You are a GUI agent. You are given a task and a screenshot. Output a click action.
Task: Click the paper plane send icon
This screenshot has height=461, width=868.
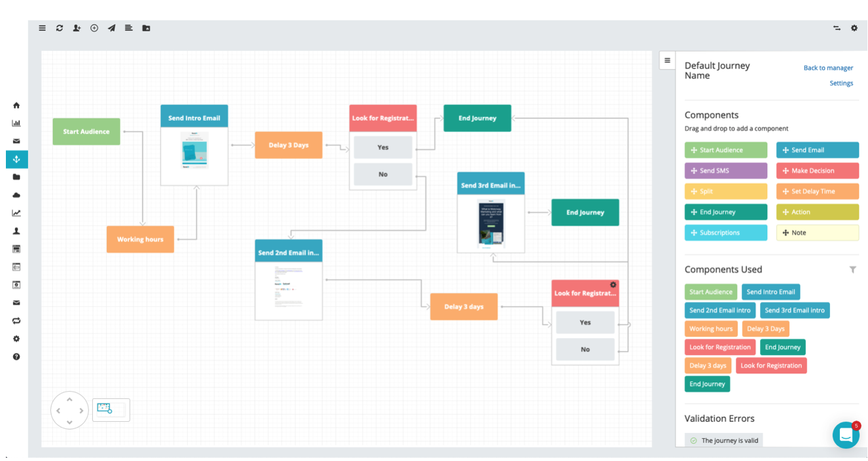[111, 28]
